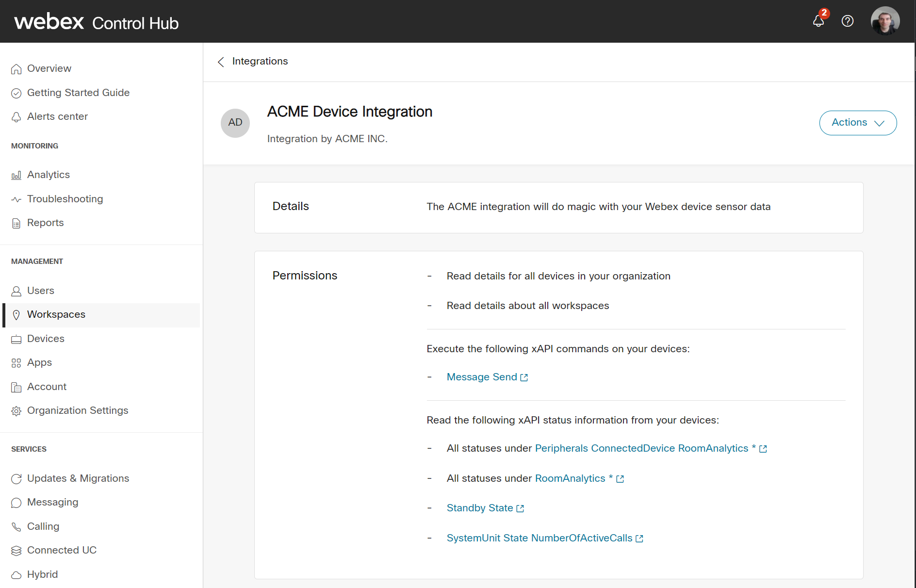Screen dimensions: 916x588
Task: Click external link icon beside Standby State
Action: 520,508
